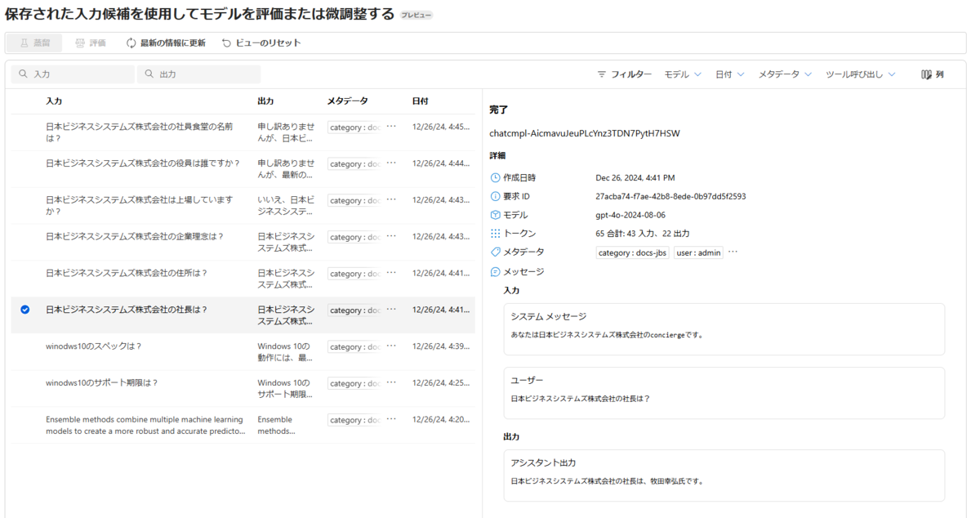Click the chatcmpl completion ID text
Viewport: 980px width, 518px height.
[584, 133]
